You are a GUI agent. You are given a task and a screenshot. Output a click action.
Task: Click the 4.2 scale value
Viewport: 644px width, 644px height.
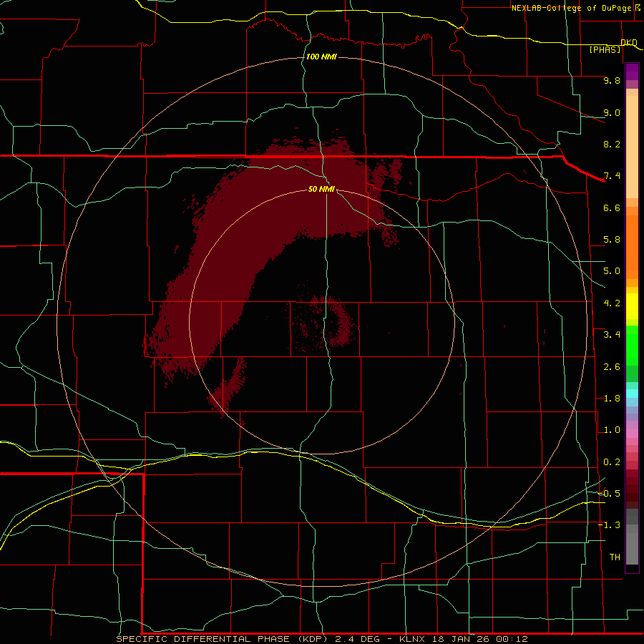point(612,303)
